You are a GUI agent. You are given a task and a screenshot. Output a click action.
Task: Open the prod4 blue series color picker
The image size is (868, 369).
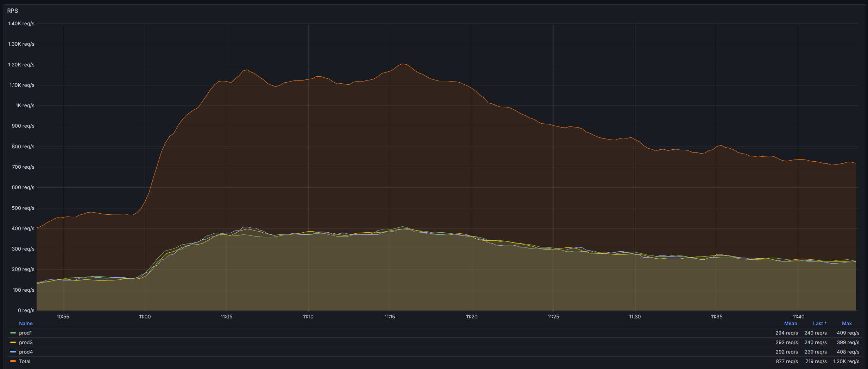click(x=13, y=352)
